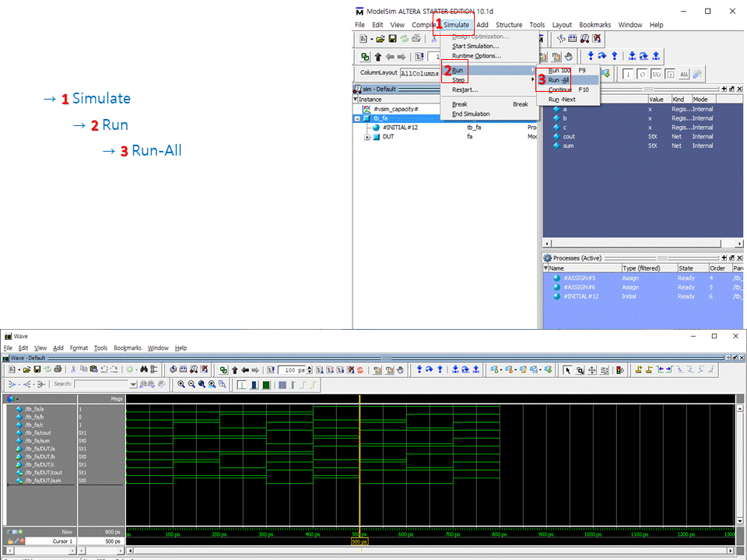The width and height of the screenshot is (747, 560).
Task: Click the Instance column sort triangle
Action: [x=356, y=100]
